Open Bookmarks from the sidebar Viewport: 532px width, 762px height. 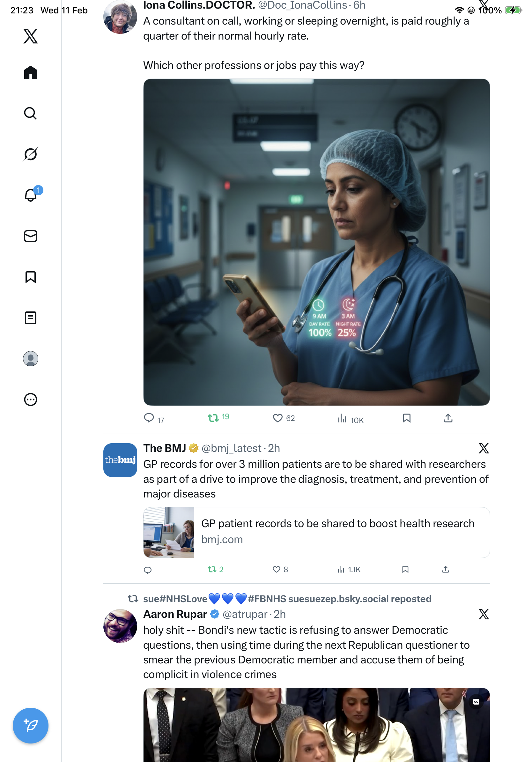pyautogui.click(x=31, y=277)
